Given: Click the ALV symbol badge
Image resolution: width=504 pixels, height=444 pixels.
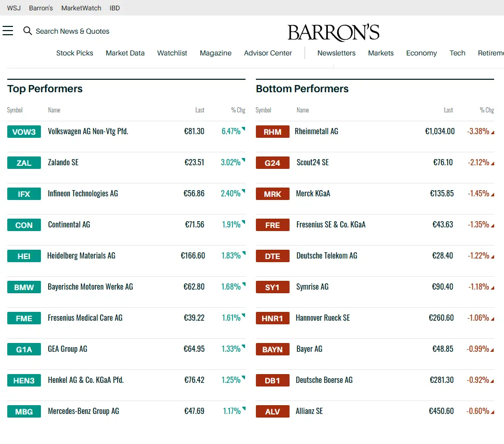Looking at the screenshot, I should coord(272,411).
